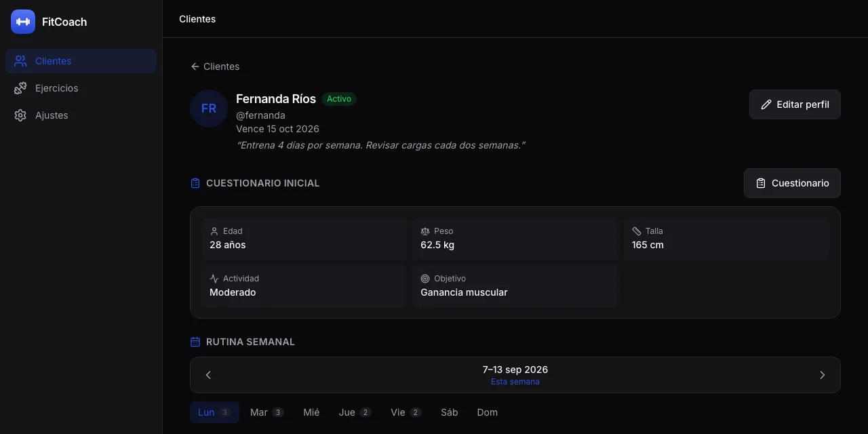Click the Ganancia muscular value

[x=464, y=292]
